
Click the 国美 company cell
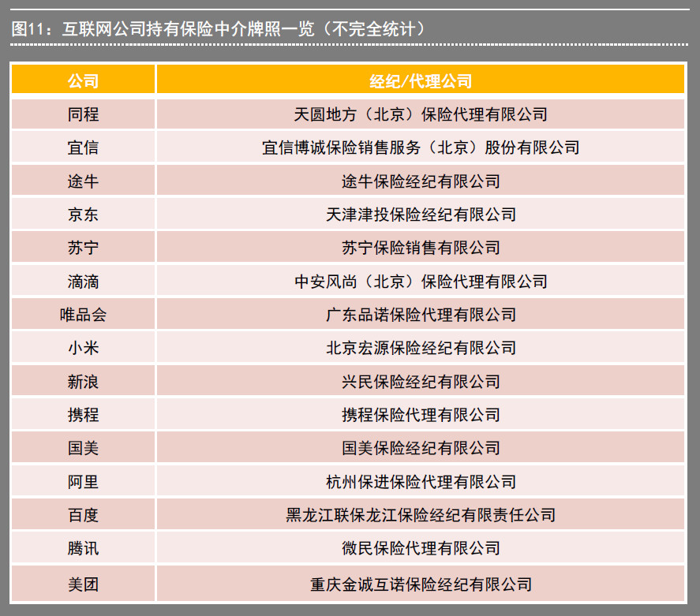[83, 447]
